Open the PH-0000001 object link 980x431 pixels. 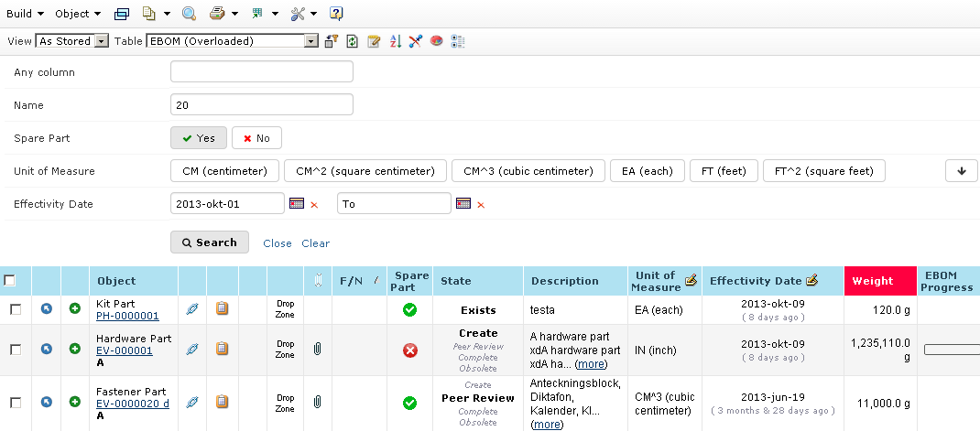(x=127, y=317)
